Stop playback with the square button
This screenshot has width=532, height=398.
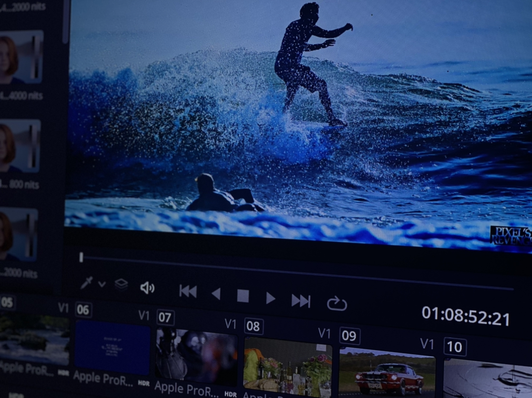point(243,296)
